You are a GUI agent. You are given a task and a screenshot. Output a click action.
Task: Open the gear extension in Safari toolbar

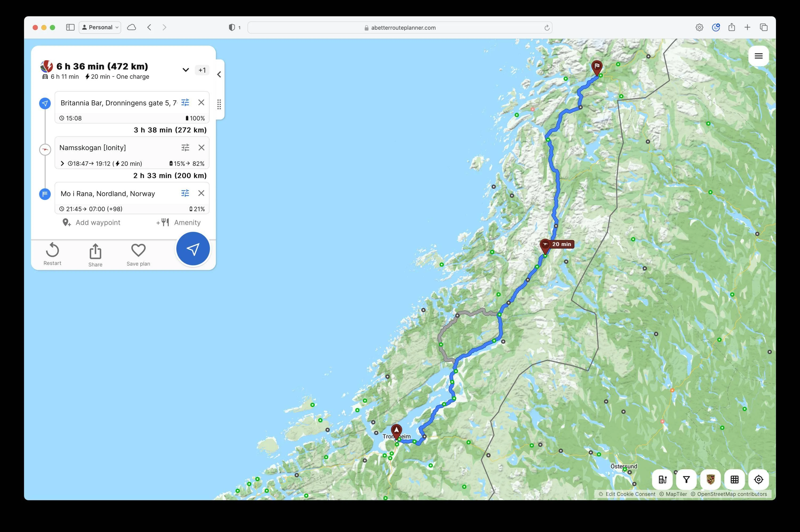click(699, 27)
